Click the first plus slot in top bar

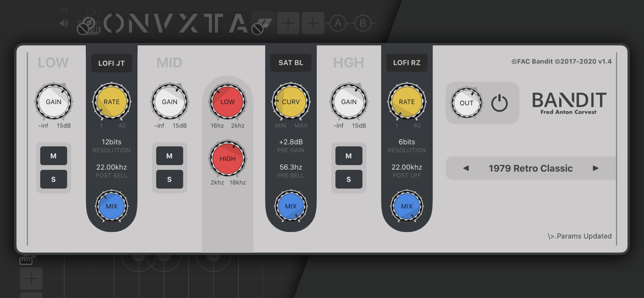[x=288, y=23]
